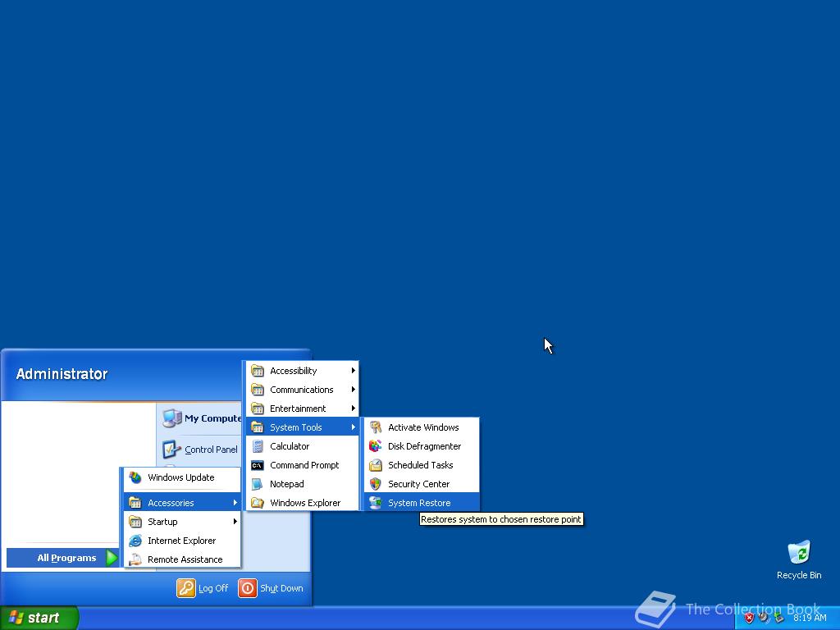
Task: Click the System Restore icon
Action: (376, 503)
